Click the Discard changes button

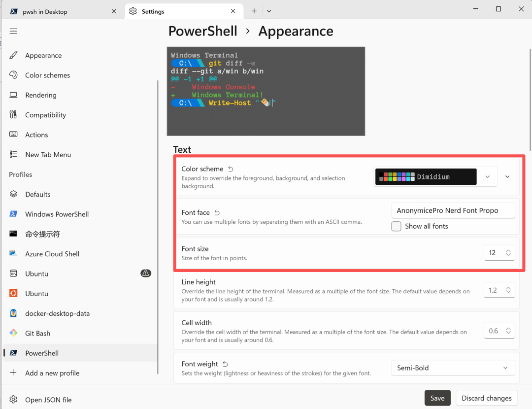tap(486, 398)
